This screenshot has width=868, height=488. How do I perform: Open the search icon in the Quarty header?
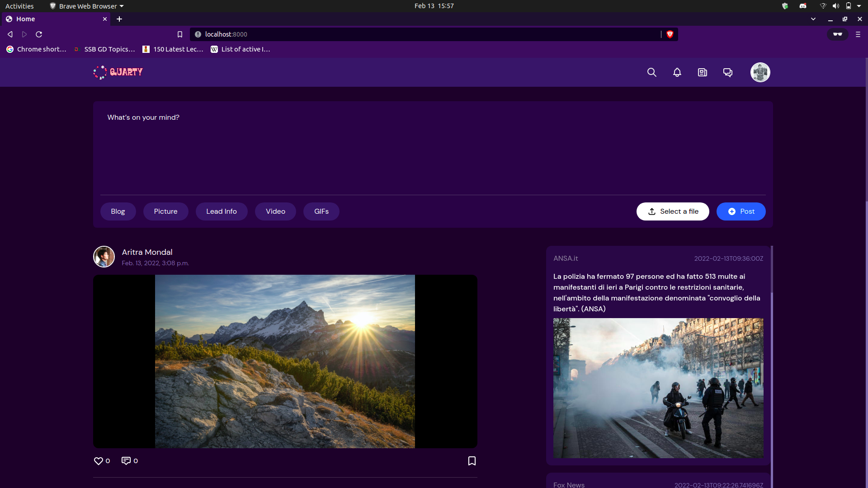[651, 72]
